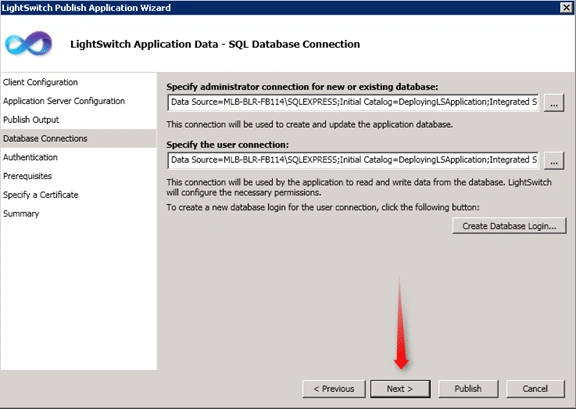Go back with the Previous button
Screen dimensions: 576x409
[x=334, y=388]
